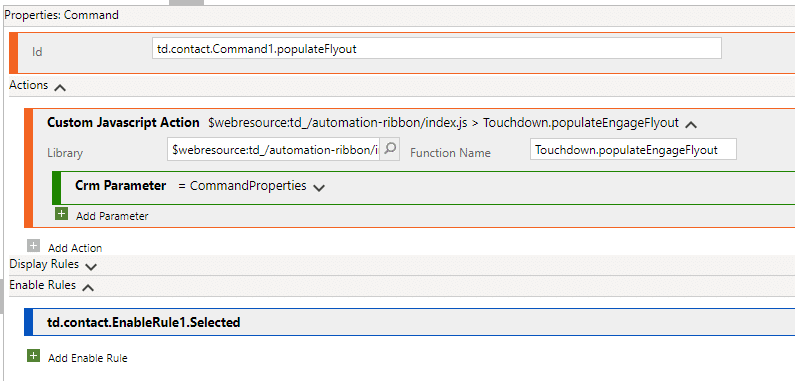
Task: Expand the Crm Parameter chevron
Action: pyautogui.click(x=318, y=188)
